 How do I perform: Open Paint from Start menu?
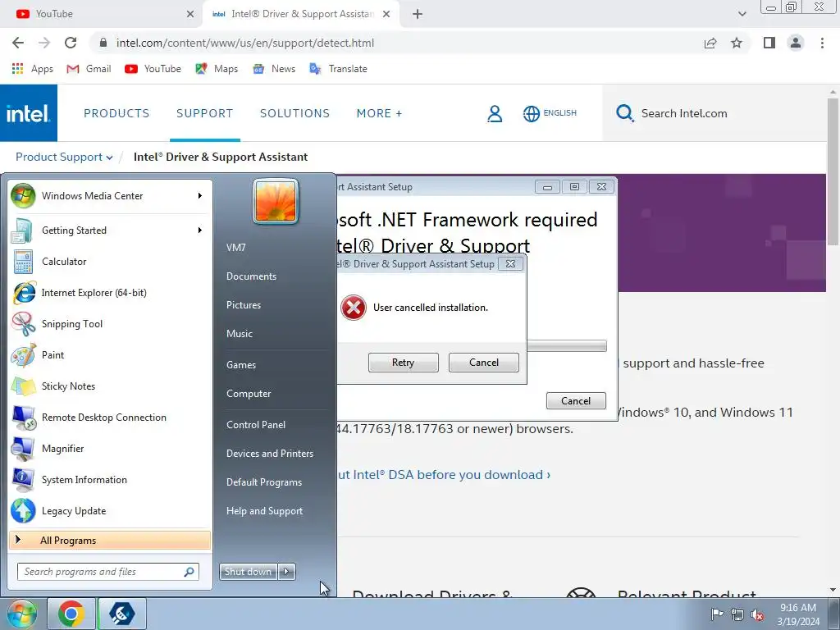pos(110,354)
